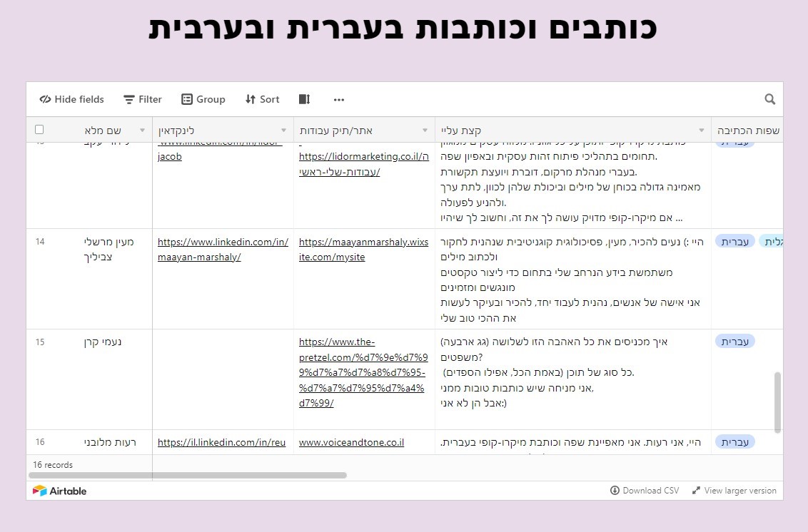Click the עברית tag in row 15
The width and height of the screenshot is (808, 532).
click(734, 342)
